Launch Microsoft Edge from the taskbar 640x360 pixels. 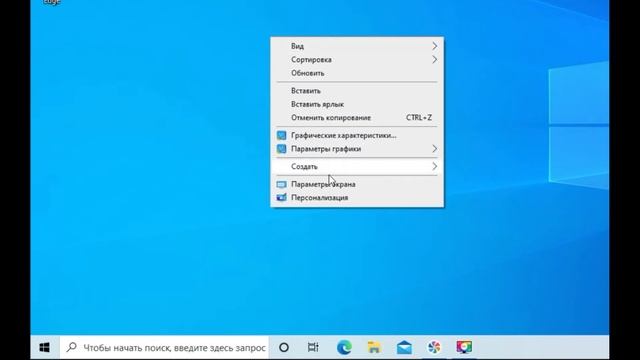(x=344, y=347)
